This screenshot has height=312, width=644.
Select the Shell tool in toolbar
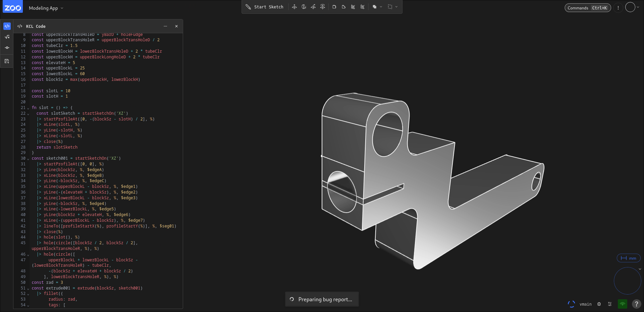point(353,7)
